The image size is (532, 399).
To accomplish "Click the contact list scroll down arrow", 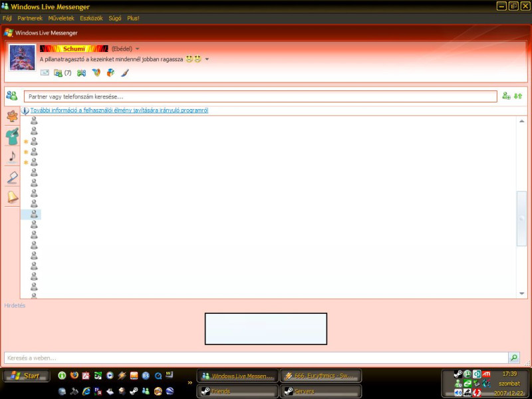I will (x=522, y=293).
